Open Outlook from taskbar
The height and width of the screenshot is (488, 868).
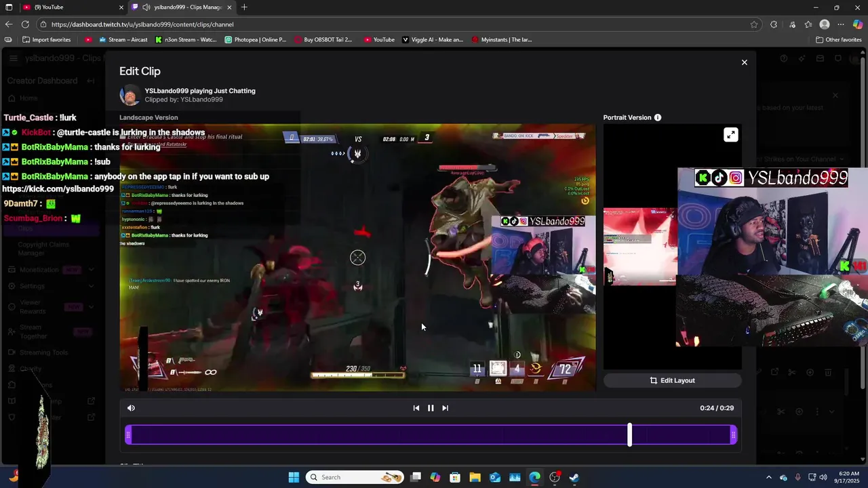495,477
